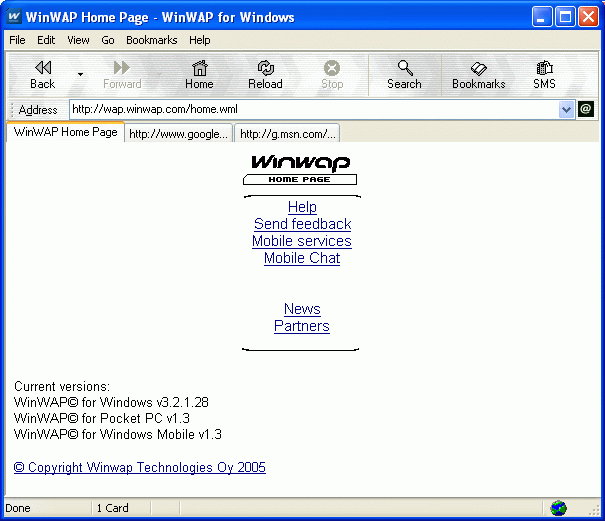Click inside the Address URL field
The image size is (605, 521).
click(310, 109)
